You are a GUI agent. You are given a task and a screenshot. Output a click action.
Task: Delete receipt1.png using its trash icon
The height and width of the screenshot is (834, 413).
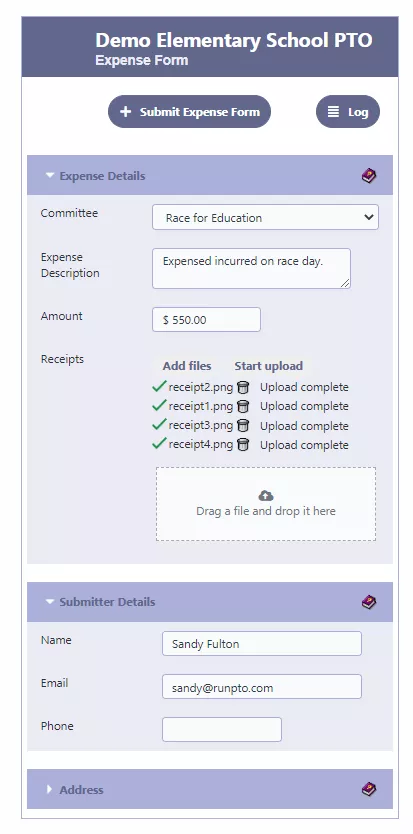click(243, 406)
